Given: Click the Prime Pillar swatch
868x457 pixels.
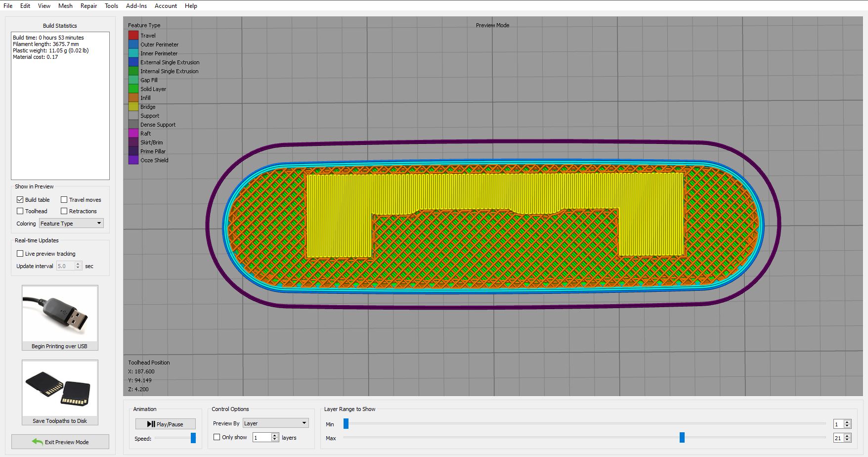Looking at the screenshot, I should (133, 151).
